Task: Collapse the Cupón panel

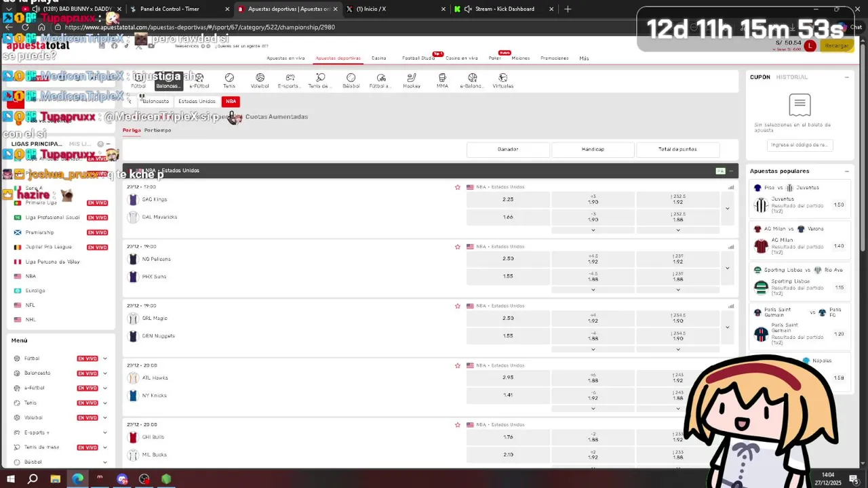Action: tap(846, 77)
